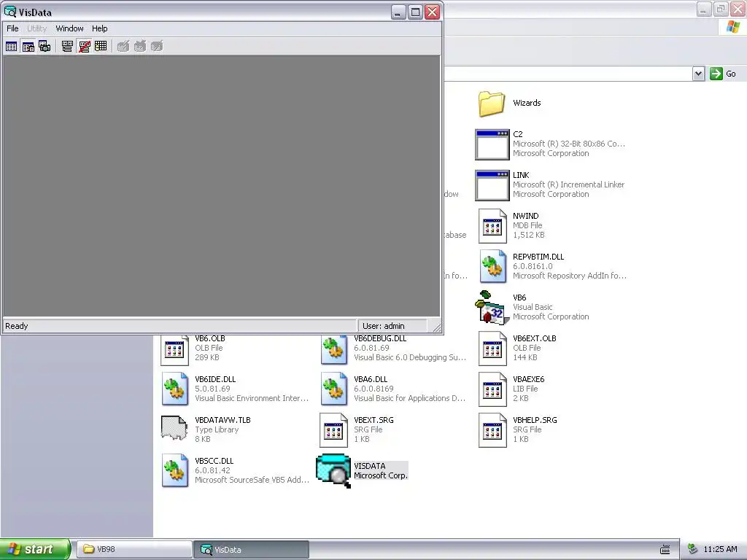Toggle Don't Use Data Control icon with red slash

pos(85,46)
